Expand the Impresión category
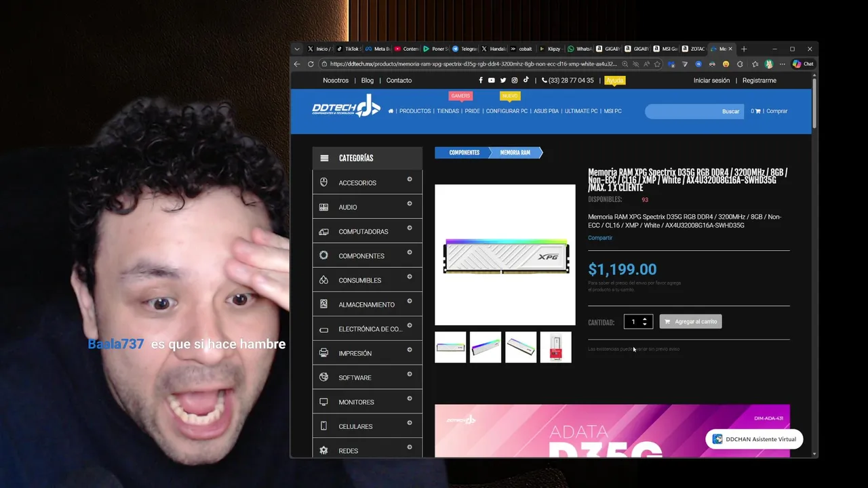This screenshot has width=868, height=488. tap(410, 350)
